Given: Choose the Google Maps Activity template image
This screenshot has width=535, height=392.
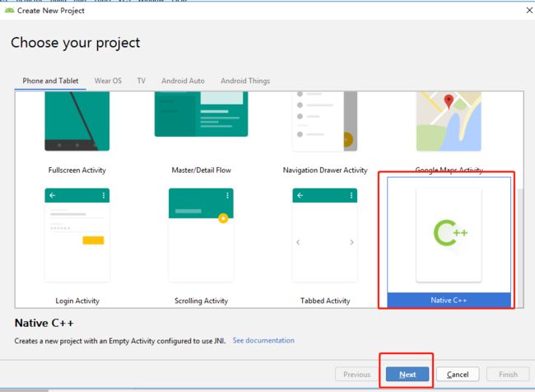Looking at the screenshot, I should [x=449, y=121].
